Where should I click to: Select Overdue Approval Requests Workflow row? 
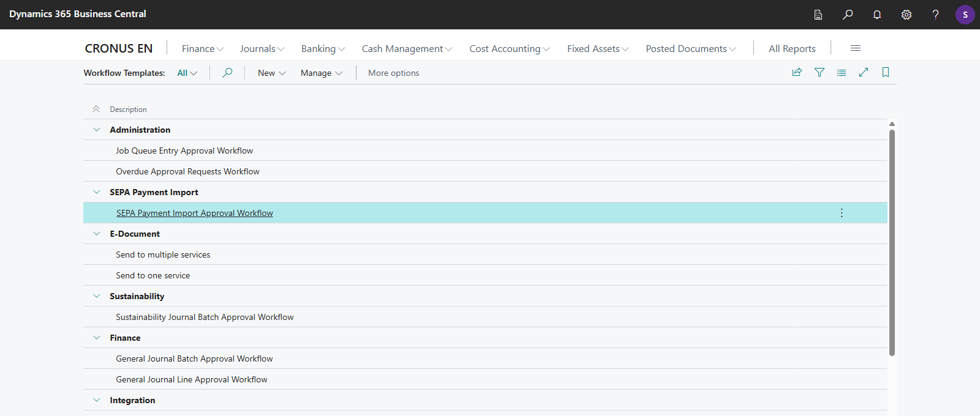tap(485, 171)
